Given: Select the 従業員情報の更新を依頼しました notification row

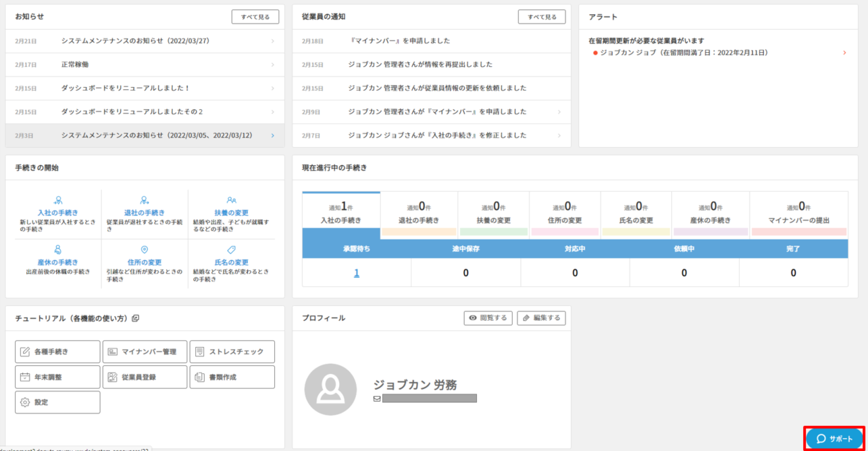Looking at the screenshot, I should 432,88.
